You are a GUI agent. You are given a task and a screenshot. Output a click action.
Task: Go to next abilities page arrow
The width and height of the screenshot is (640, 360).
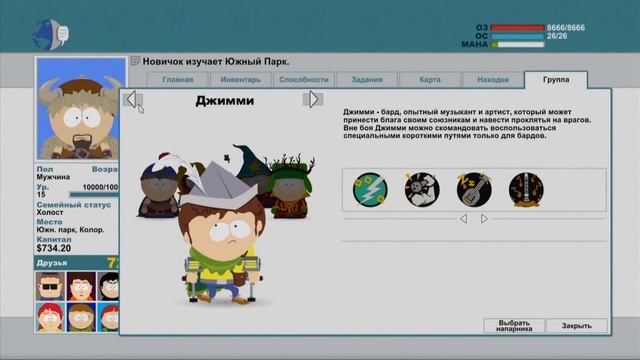coord(484,219)
